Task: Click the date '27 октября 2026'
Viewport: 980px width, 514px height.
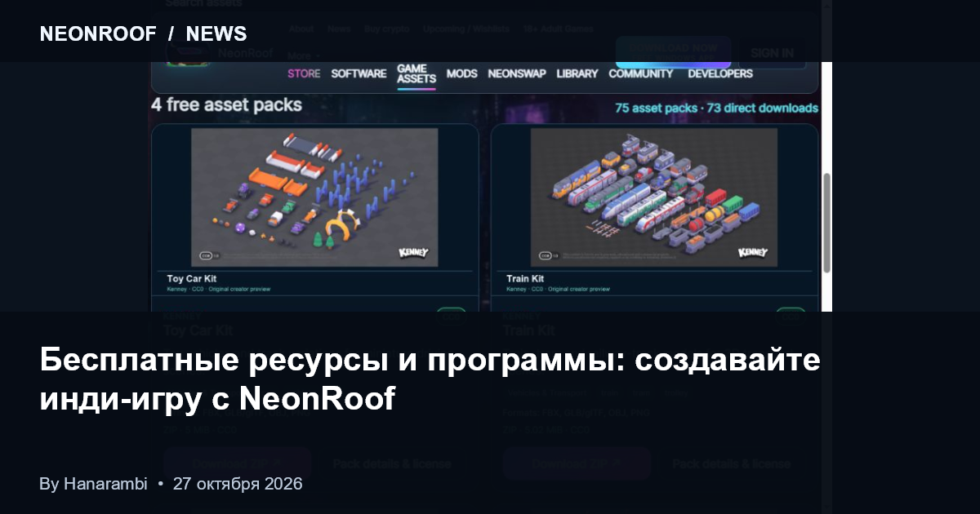Action: pos(238,484)
